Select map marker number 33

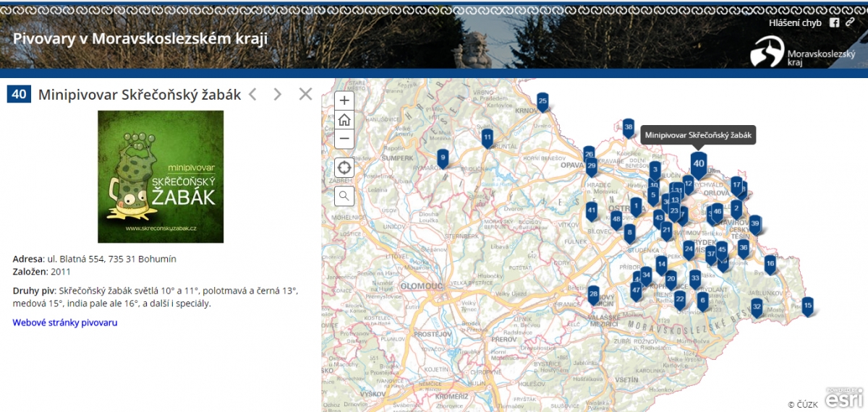coord(695,278)
